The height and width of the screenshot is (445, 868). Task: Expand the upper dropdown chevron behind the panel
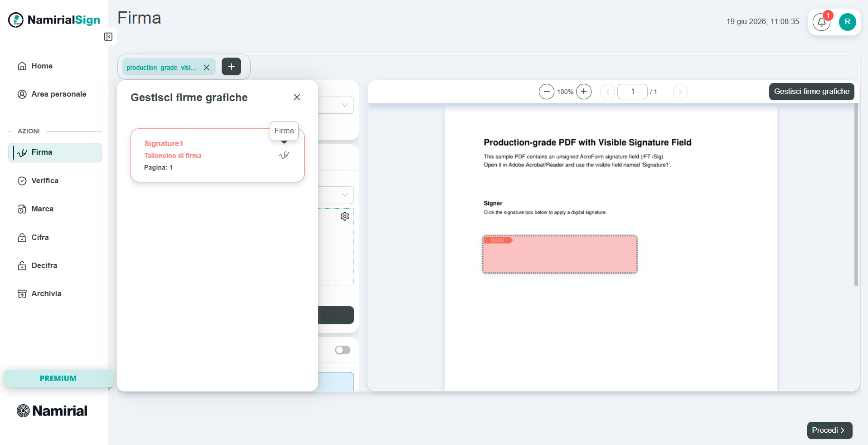[x=345, y=105]
